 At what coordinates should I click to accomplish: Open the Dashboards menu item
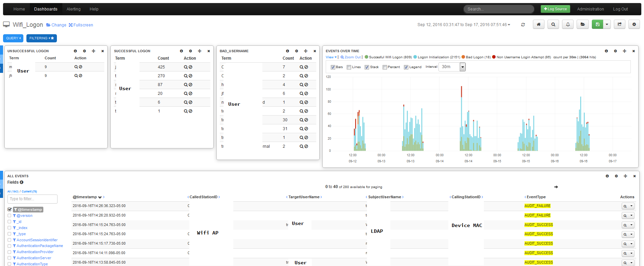(x=46, y=9)
